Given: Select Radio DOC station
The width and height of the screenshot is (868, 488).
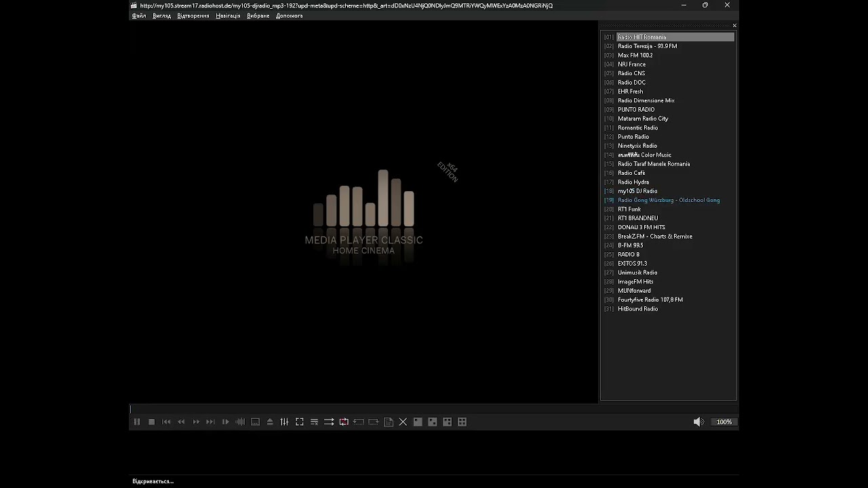Looking at the screenshot, I should pos(669,83).
